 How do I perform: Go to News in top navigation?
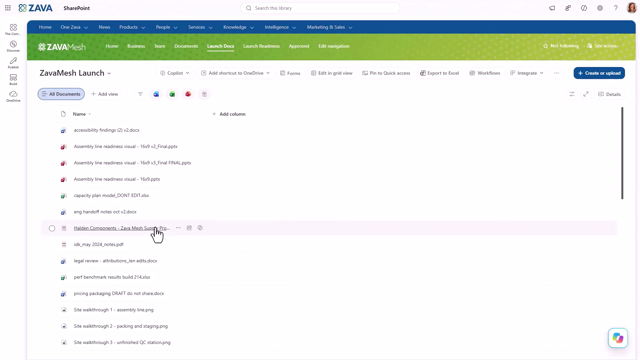[x=104, y=27]
